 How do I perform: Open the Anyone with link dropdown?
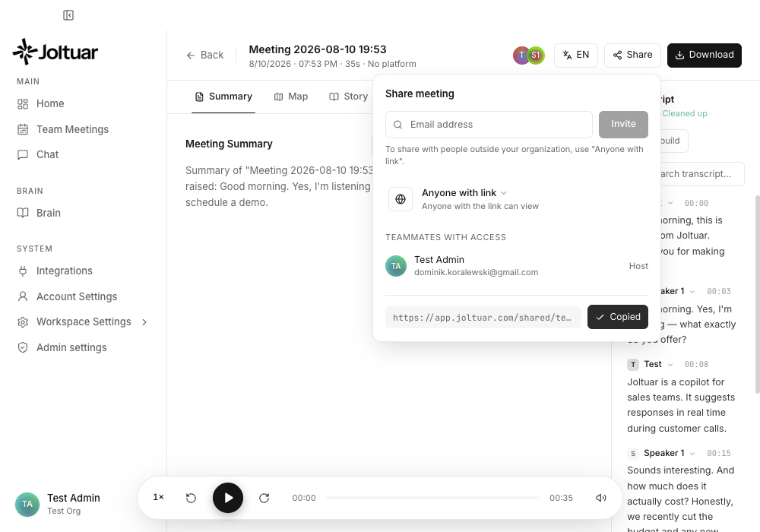click(x=464, y=193)
